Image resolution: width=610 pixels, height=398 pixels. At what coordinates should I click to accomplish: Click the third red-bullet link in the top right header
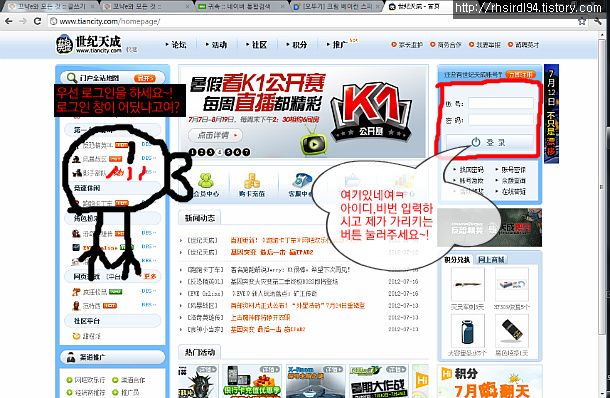click(485, 45)
